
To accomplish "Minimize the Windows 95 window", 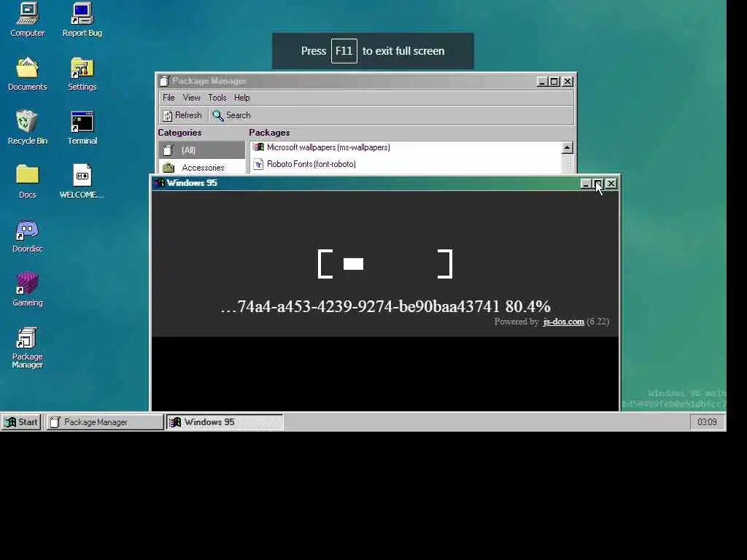I will (586, 183).
